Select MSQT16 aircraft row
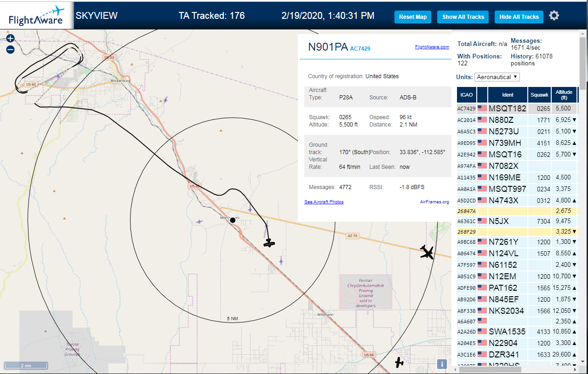Screen dimensions: 588x374 [517, 155]
